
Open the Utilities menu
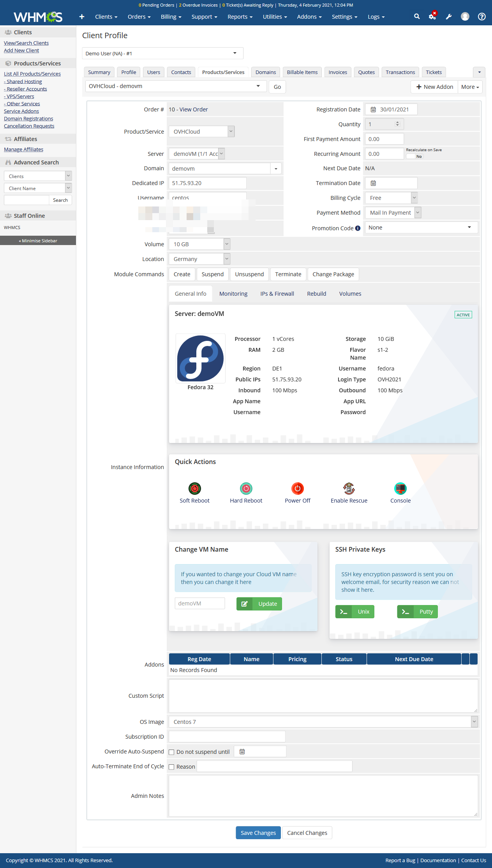[275, 17]
